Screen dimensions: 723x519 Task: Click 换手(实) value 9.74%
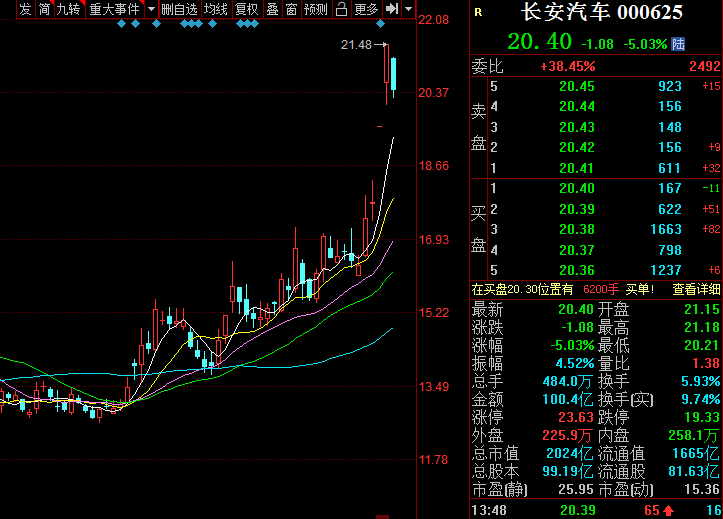click(x=700, y=399)
